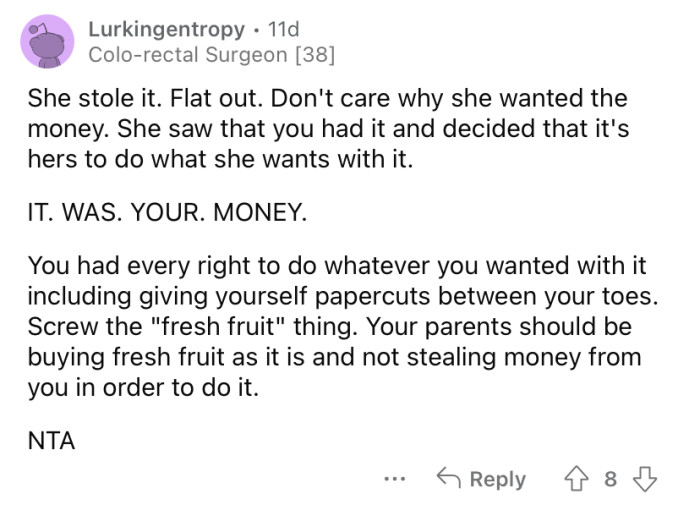
Task: Click the Lurkingentropy user avatar
Action: coord(46,41)
